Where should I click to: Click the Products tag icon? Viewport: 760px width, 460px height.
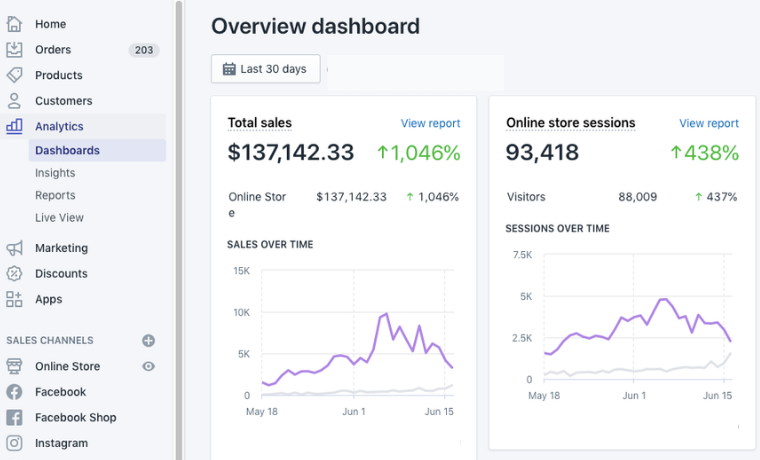[14, 75]
